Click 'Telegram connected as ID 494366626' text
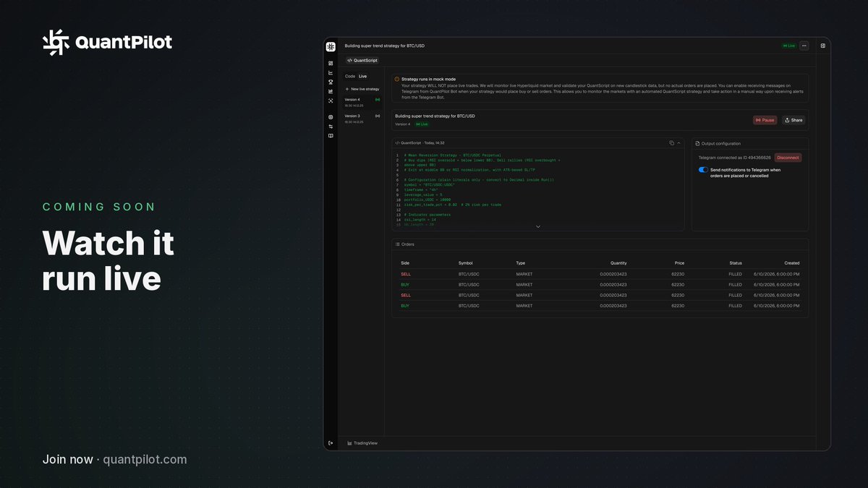 [x=734, y=158]
